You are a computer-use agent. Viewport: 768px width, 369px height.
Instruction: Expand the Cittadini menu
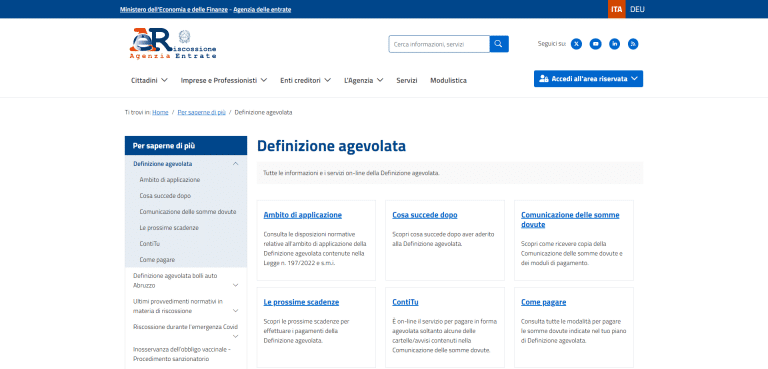click(149, 80)
